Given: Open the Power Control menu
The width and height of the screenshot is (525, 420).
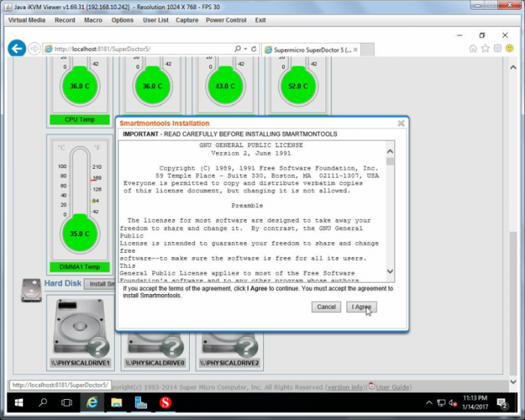Looking at the screenshot, I should pos(226,20).
